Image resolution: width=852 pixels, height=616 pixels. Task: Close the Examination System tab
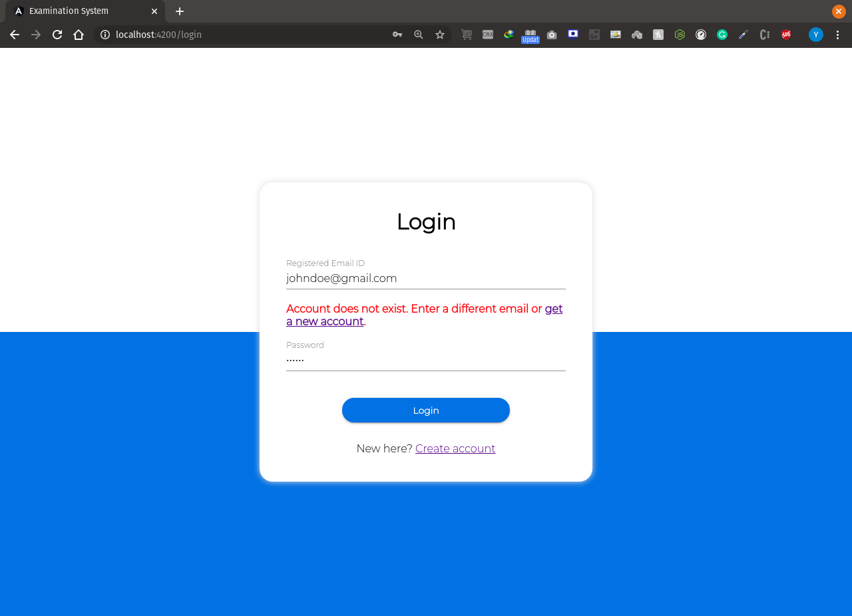click(154, 11)
